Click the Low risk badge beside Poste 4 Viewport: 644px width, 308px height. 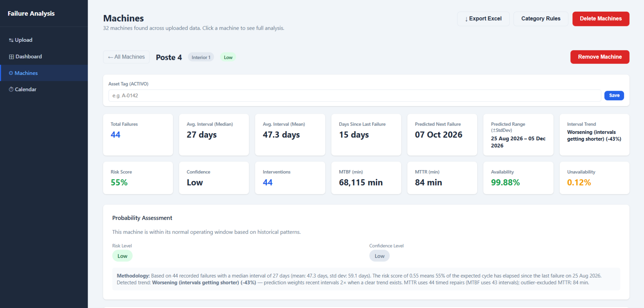[x=228, y=57]
